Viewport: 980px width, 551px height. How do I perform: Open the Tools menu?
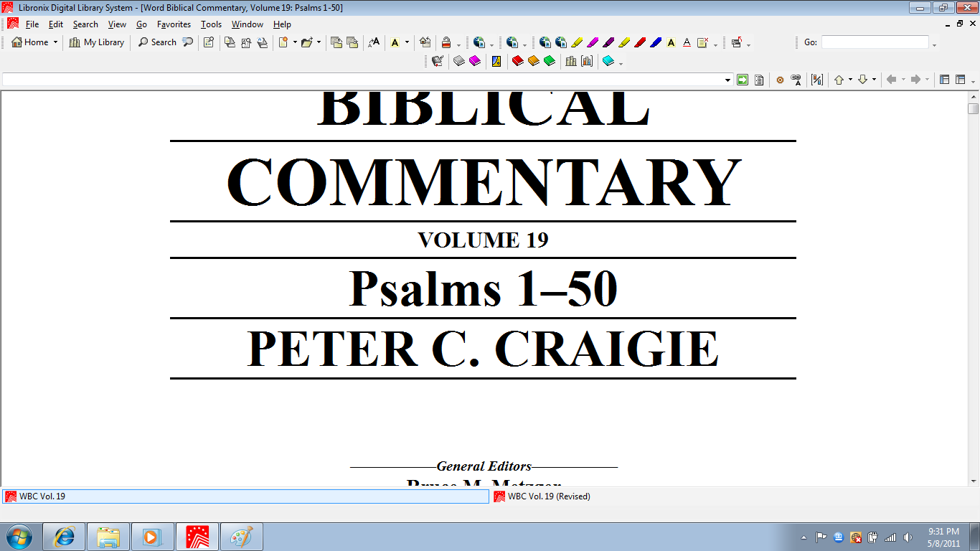(211, 24)
